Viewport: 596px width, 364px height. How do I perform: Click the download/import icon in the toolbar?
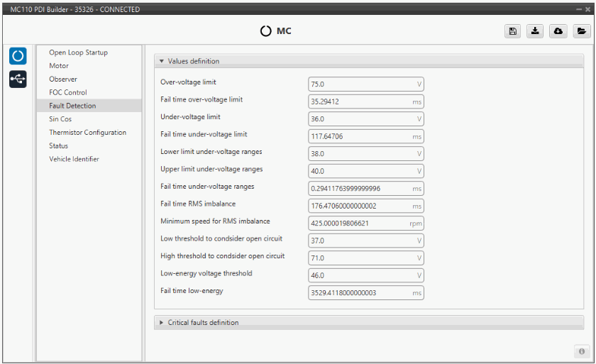pyautogui.click(x=535, y=31)
